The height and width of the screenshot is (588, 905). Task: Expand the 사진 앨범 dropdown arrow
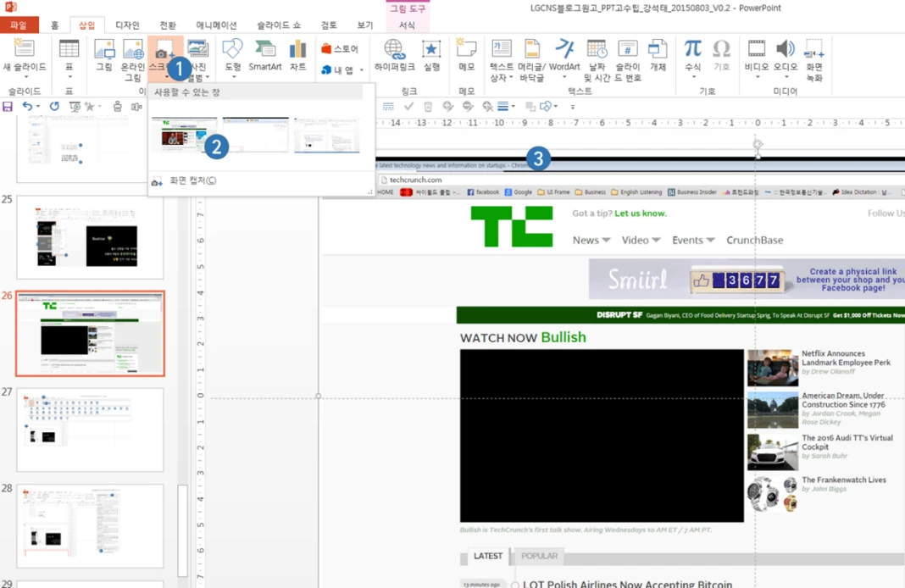(x=208, y=77)
